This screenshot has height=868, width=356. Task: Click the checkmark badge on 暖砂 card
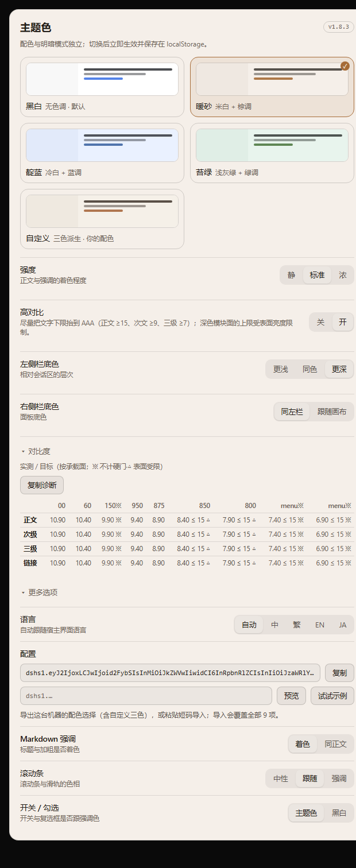click(345, 66)
